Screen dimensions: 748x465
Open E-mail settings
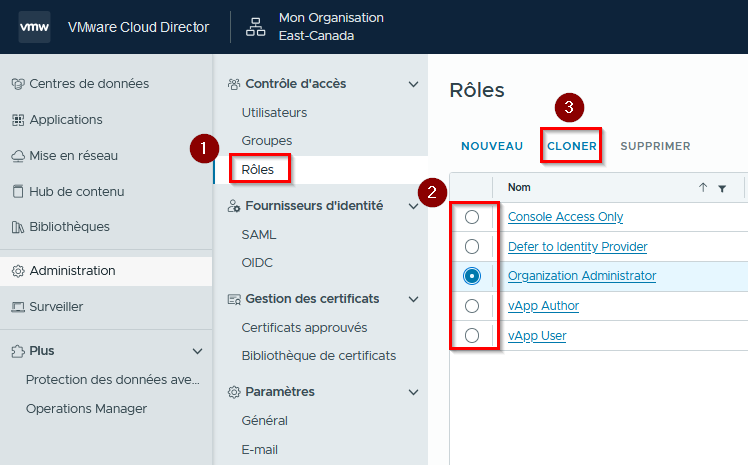[260, 450]
